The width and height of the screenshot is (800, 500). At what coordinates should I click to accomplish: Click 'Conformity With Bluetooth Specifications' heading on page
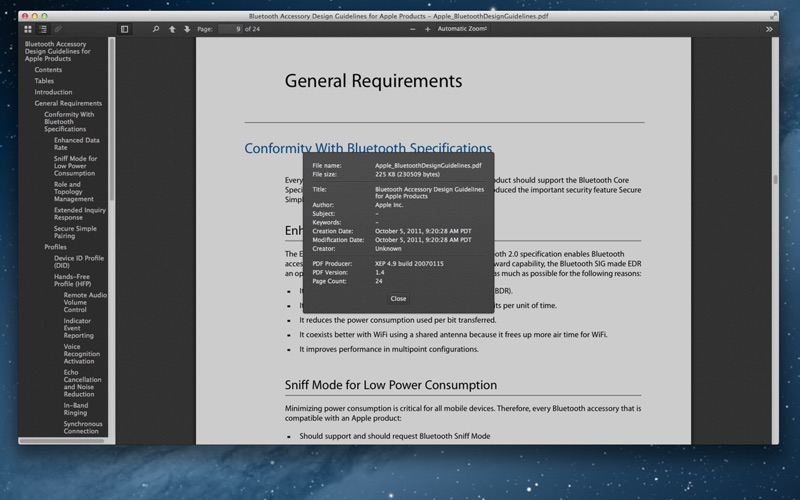pyautogui.click(x=368, y=148)
